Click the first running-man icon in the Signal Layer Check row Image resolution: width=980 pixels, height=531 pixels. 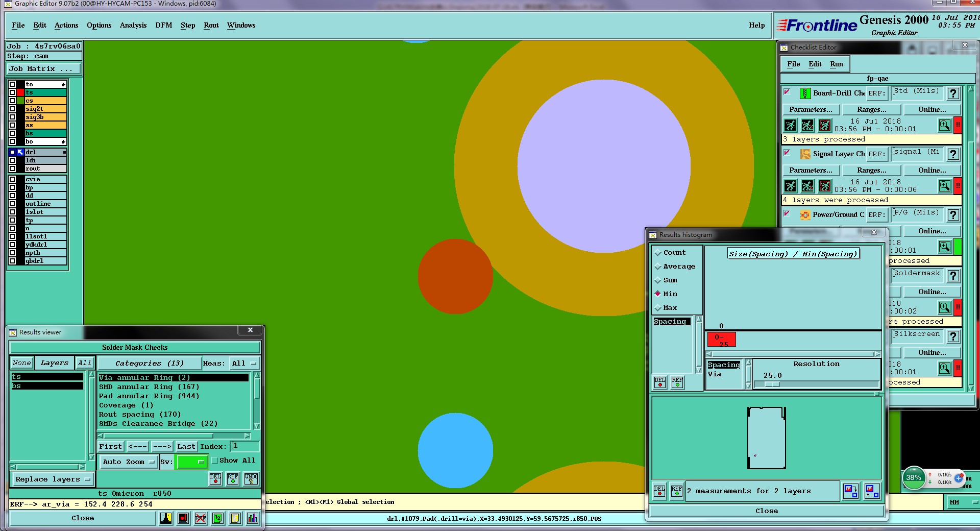[x=790, y=186]
